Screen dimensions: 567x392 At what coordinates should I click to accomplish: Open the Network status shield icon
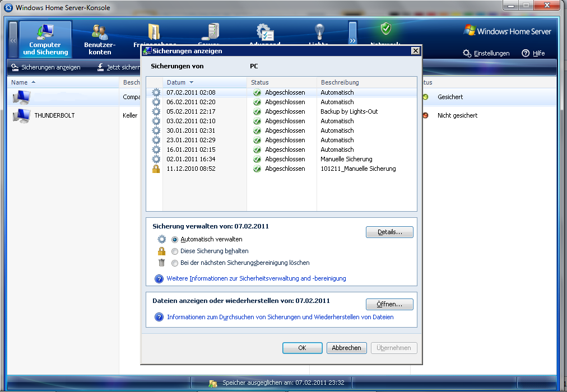tap(386, 28)
